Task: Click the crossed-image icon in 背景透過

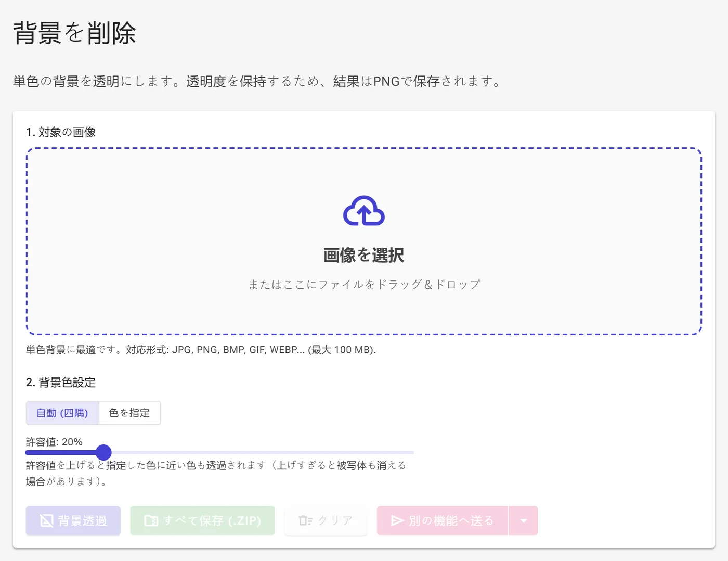Action: pyautogui.click(x=47, y=520)
